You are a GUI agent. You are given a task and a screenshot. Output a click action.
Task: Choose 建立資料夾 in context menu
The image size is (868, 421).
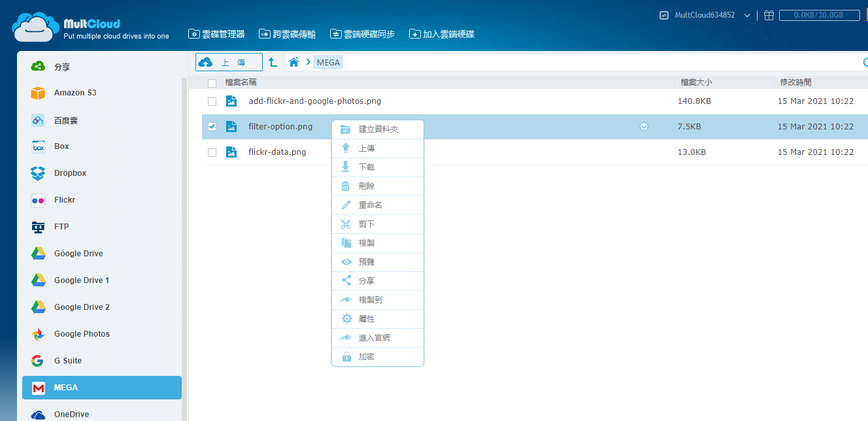(378, 129)
